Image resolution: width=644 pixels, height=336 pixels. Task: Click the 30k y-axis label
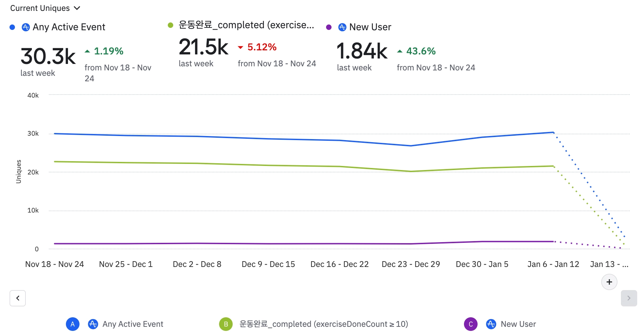pos(33,134)
